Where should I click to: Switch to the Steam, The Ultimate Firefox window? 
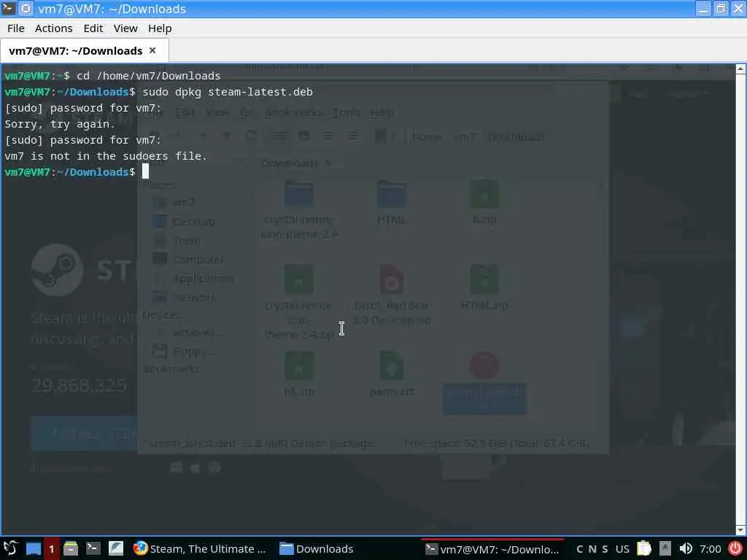[200, 549]
